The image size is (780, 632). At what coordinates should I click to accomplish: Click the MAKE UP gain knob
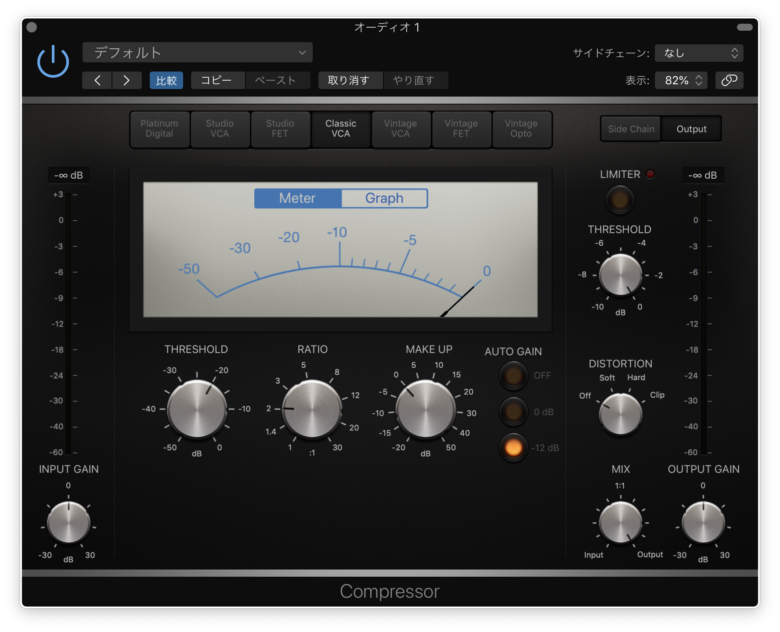tap(426, 409)
